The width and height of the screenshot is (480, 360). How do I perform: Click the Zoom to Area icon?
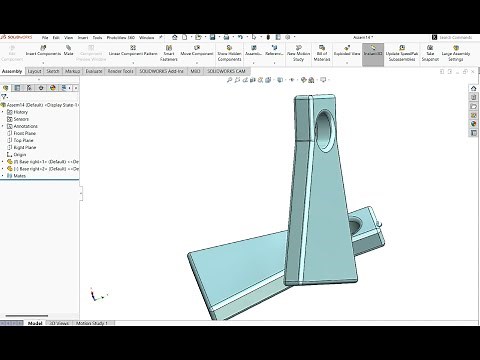(x=237, y=80)
